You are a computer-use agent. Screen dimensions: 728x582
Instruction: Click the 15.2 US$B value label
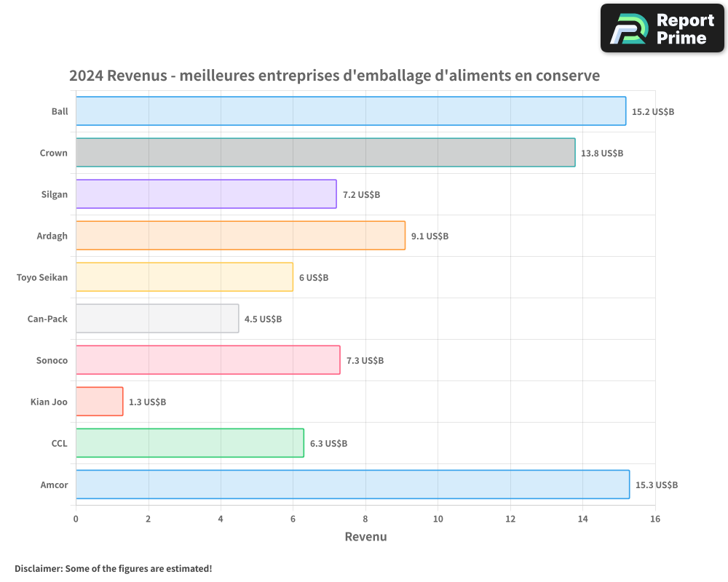coord(653,112)
